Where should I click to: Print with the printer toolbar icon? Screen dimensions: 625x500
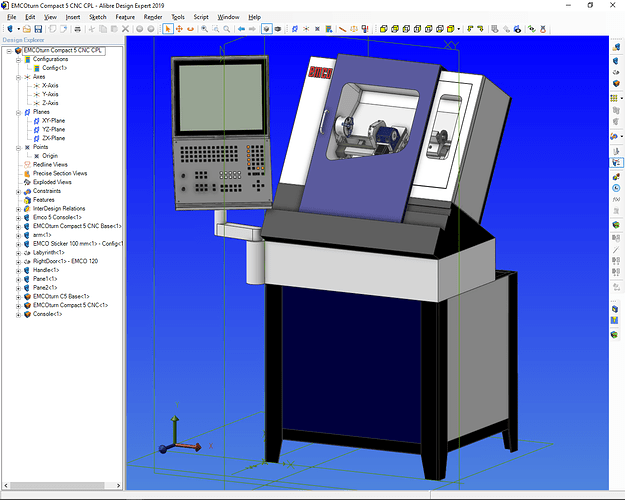click(x=78, y=29)
